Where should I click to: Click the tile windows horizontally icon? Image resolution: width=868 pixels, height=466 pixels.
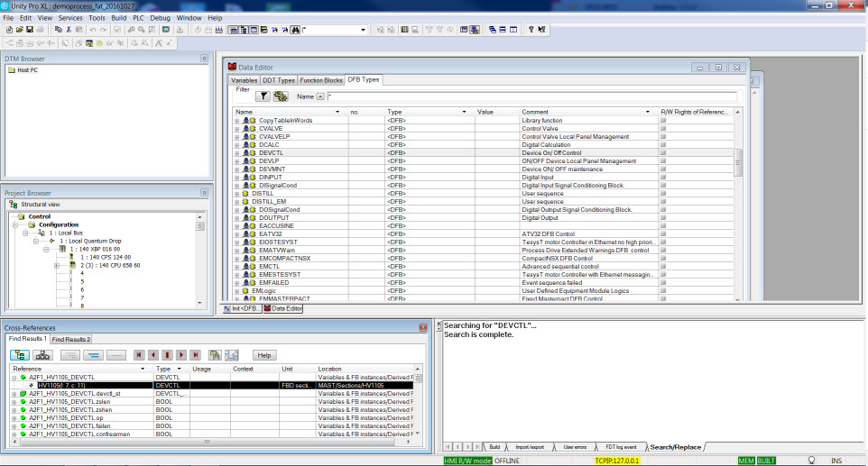(x=503, y=30)
